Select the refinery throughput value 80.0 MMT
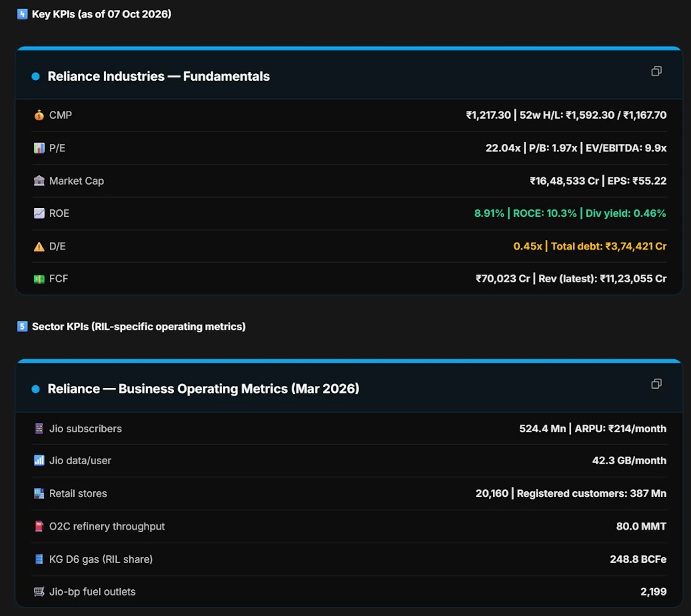This screenshot has width=691, height=616. click(641, 526)
